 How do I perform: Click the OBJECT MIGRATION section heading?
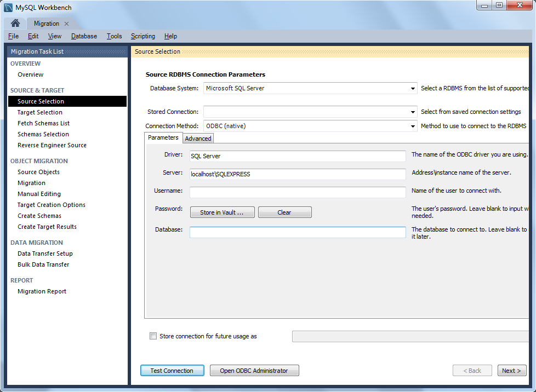pos(39,161)
